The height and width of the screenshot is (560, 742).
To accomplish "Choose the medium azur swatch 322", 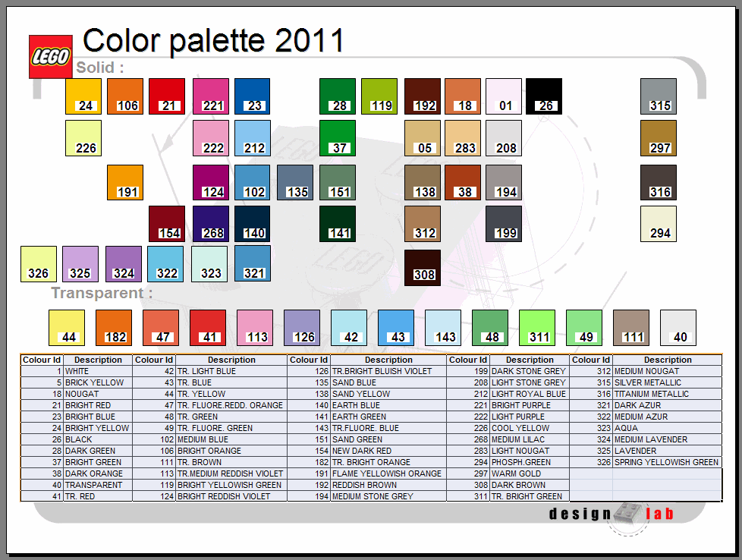I will [165, 263].
